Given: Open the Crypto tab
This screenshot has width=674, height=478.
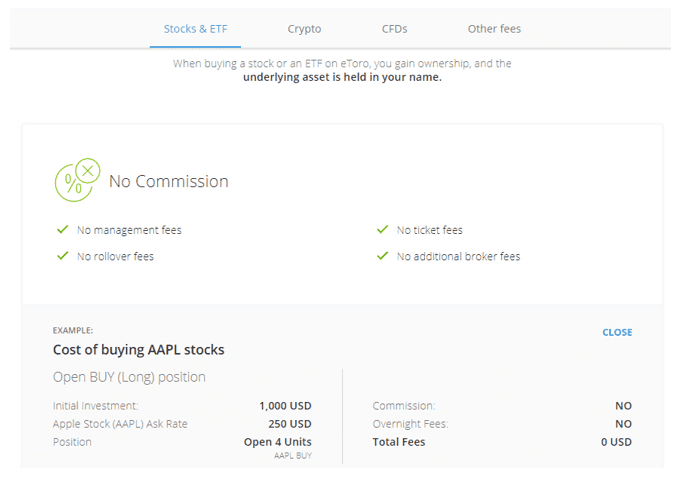Looking at the screenshot, I should [x=304, y=29].
